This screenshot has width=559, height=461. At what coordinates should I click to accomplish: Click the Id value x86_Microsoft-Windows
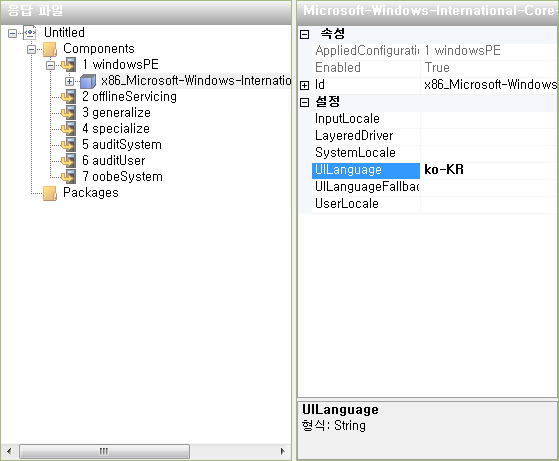[490, 85]
